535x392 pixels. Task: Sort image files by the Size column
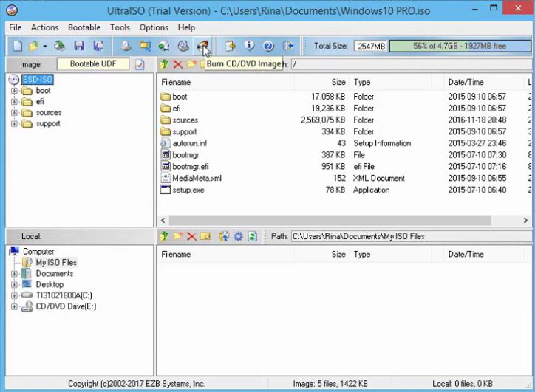[321, 82]
